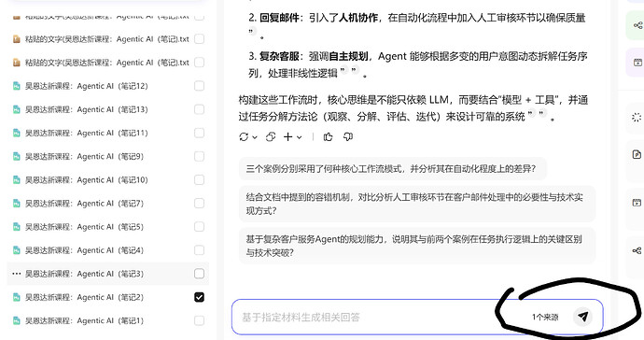This screenshot has height=340, width=644.
Task: Ask suggested question about 容错机制 and 人工审核
Action: tap(417, 204)
